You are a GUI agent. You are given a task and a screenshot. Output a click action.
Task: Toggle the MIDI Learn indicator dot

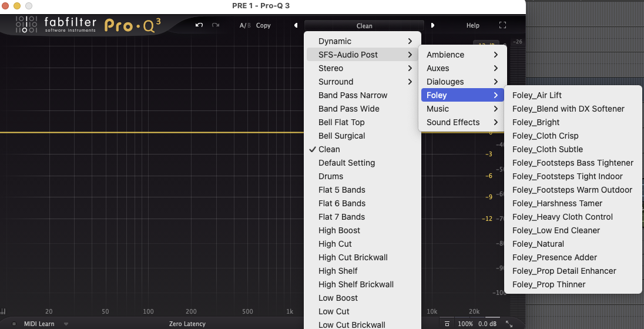(14, 324)
